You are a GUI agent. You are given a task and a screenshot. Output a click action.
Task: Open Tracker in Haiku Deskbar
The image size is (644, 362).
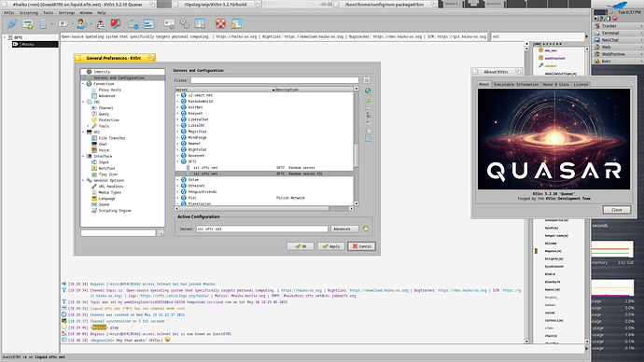click(x=617, y=26)
